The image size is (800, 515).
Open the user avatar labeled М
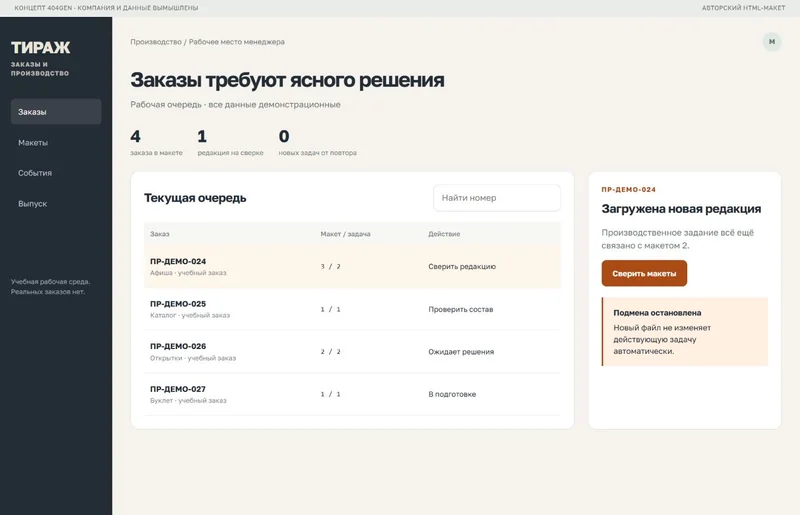pos(772,42)
